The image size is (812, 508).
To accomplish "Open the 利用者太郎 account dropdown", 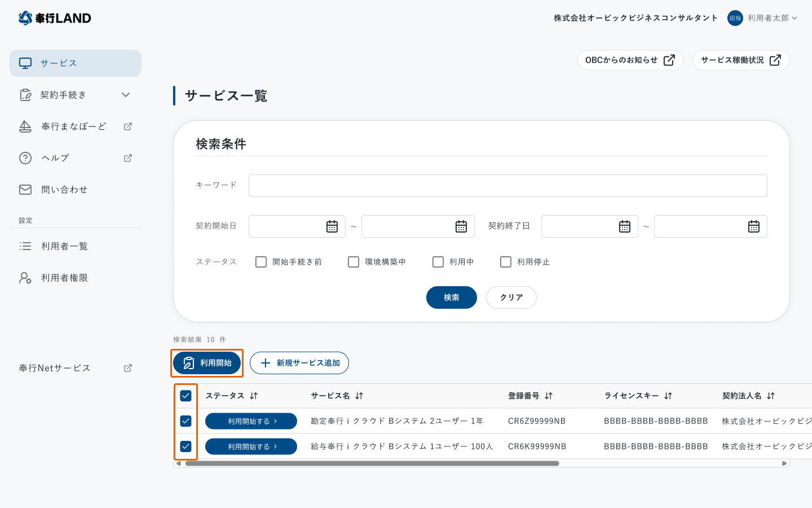I will 795,17.
